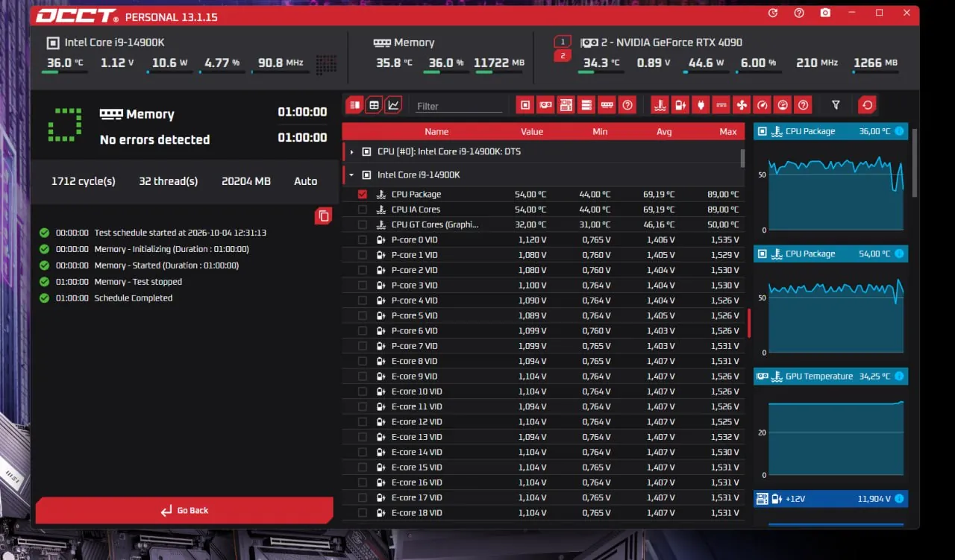Check the CPU GT Cores checkbox
Screen dimensions: 955x560
click(363, 224)
